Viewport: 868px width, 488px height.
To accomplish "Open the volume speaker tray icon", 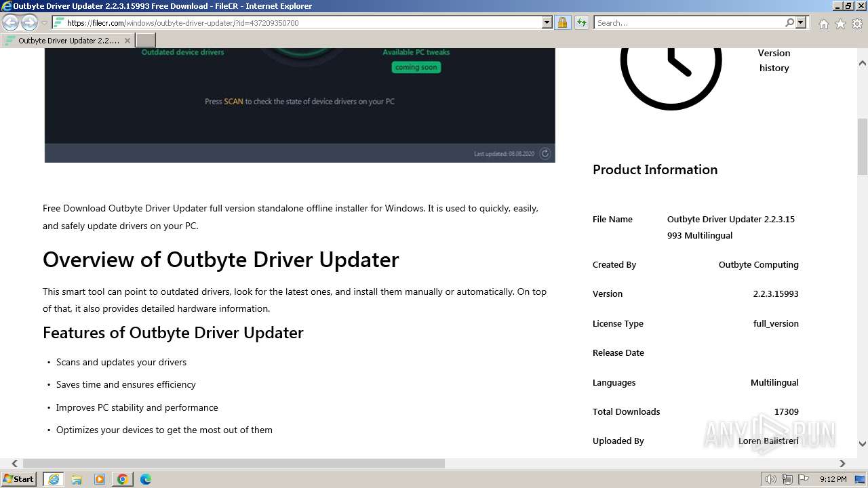I will 771,479.
